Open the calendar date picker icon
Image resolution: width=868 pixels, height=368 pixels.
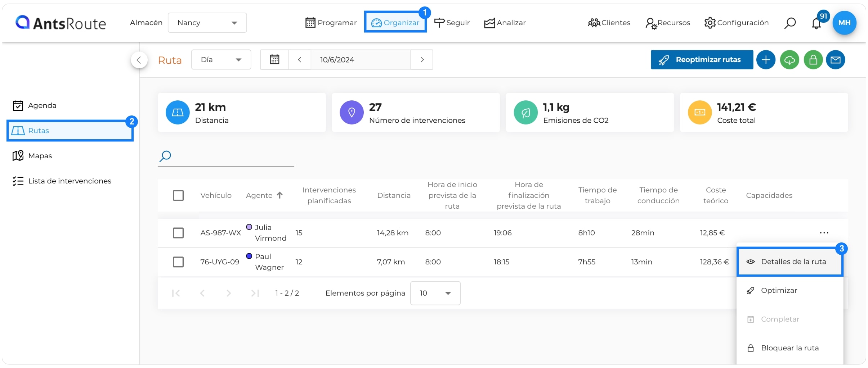click(274, 59)
